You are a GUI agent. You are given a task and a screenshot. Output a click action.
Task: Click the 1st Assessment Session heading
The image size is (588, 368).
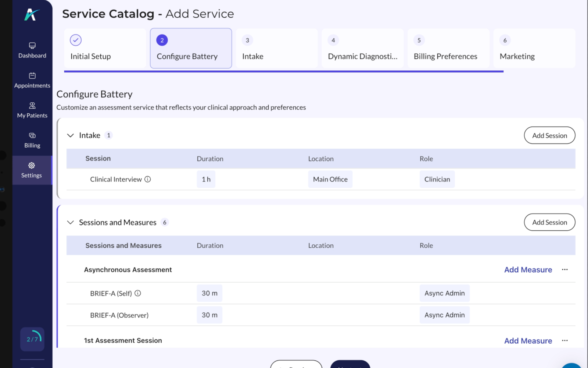tap(123, 341)
